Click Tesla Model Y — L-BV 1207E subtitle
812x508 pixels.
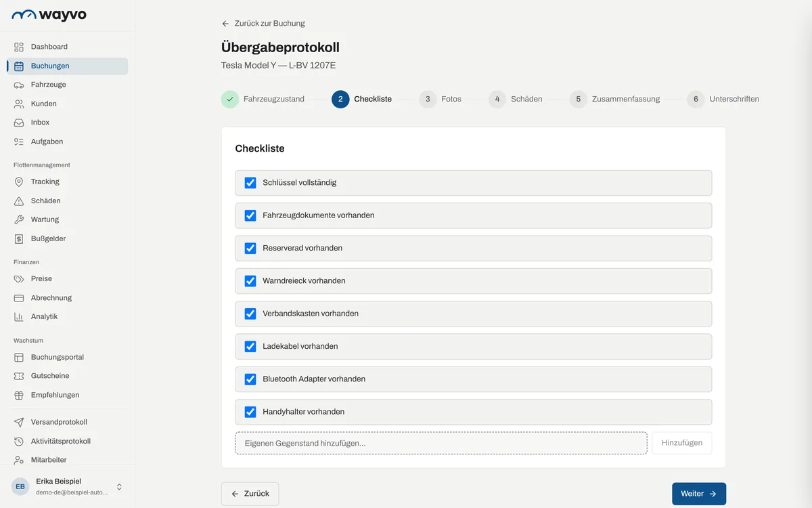[x=278, y=66]
